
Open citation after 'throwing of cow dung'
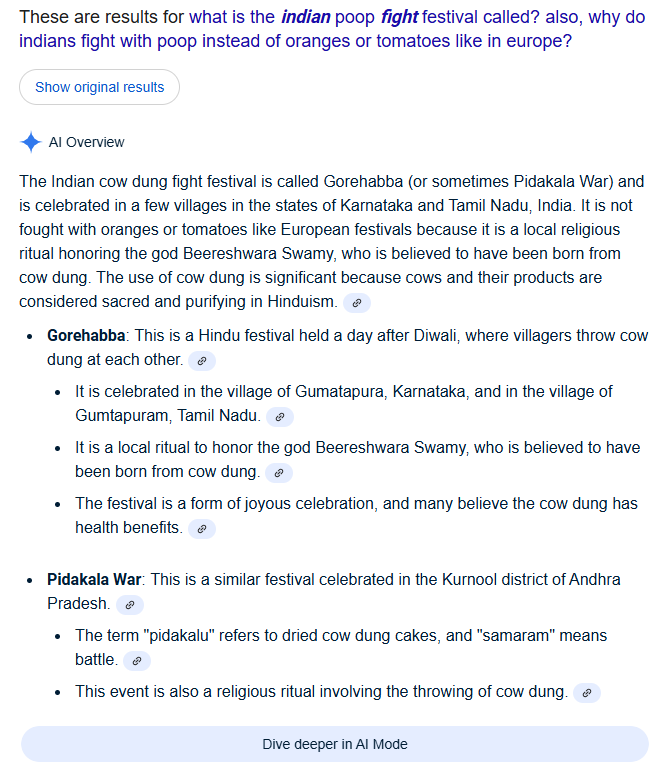tap(587, 692)
